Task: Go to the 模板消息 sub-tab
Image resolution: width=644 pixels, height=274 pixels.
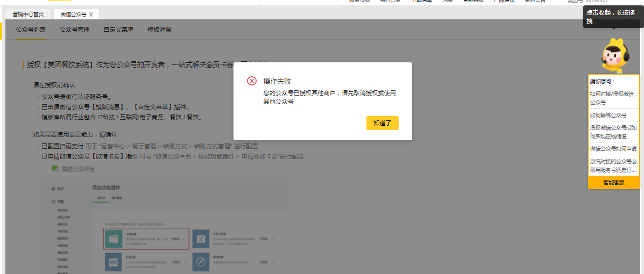Action: (x=159, y=30)
